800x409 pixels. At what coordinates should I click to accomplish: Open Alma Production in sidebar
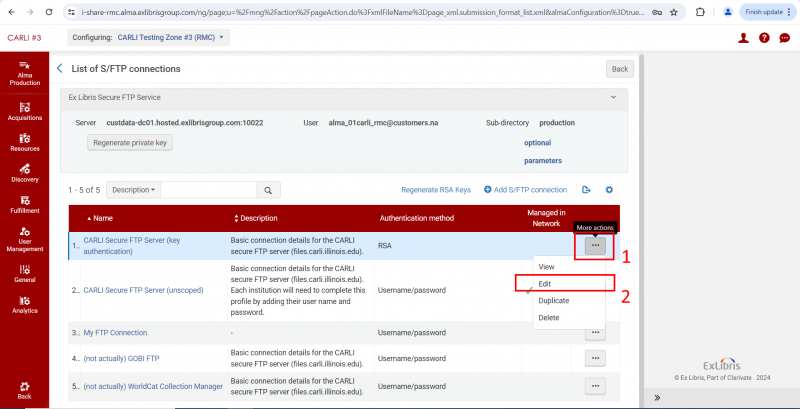pyautogui.click(x=24, y=73)
